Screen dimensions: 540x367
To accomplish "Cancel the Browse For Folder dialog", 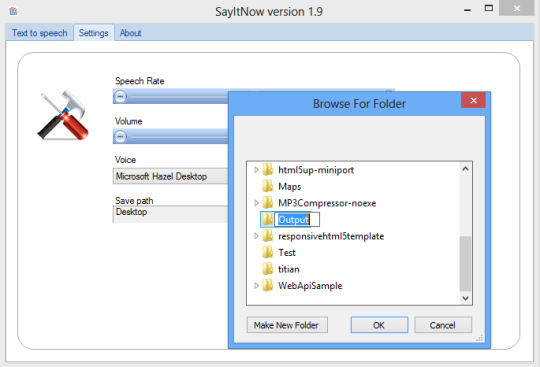I will (443, 325).
